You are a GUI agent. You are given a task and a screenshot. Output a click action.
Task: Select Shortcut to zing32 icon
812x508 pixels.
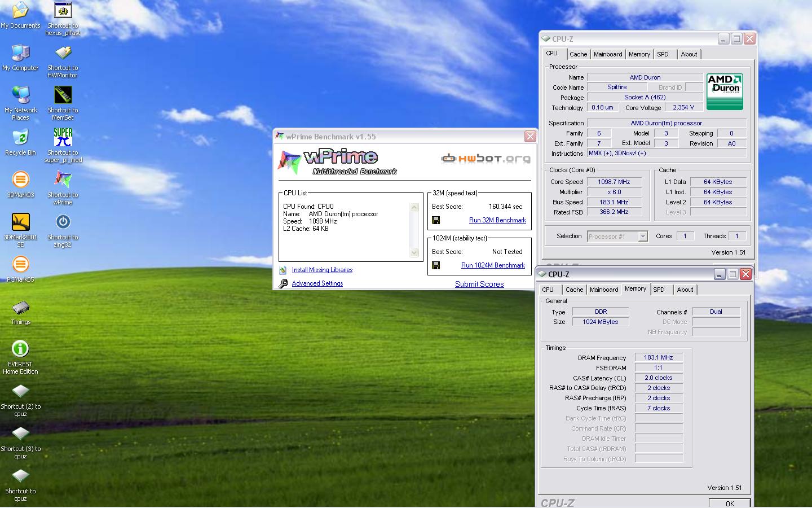63,230
